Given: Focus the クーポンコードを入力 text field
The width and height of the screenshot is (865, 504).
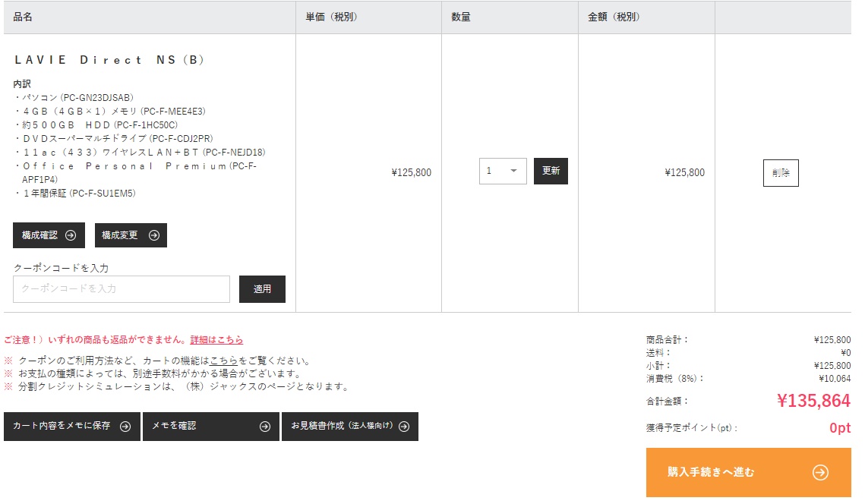Looking at the screenshot, I should click(122, 289).
